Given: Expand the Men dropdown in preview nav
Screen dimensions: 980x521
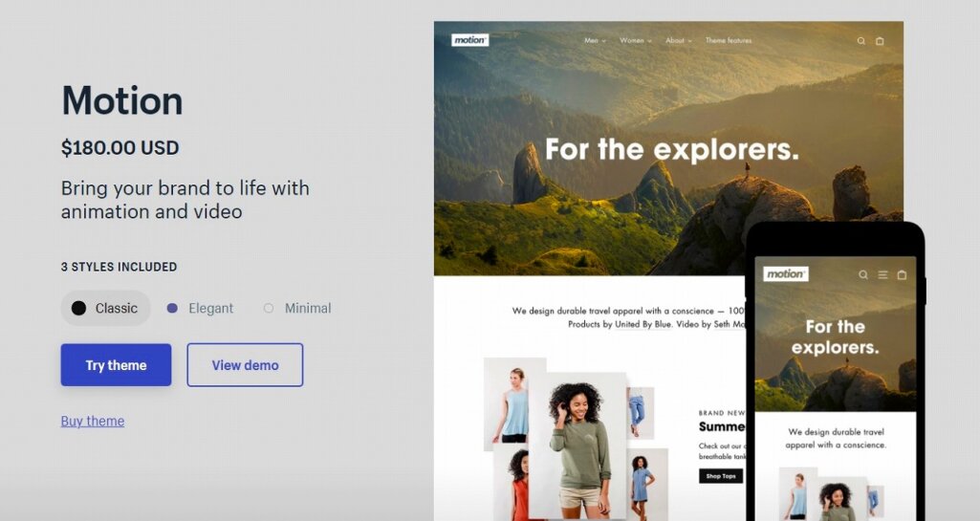Looking at the screenshot, I should [595, 40].
